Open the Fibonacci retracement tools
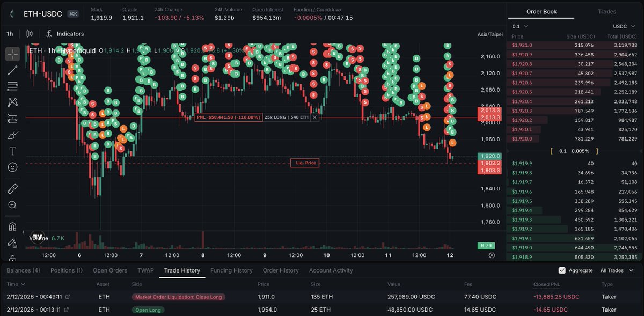 click(13, 86)
